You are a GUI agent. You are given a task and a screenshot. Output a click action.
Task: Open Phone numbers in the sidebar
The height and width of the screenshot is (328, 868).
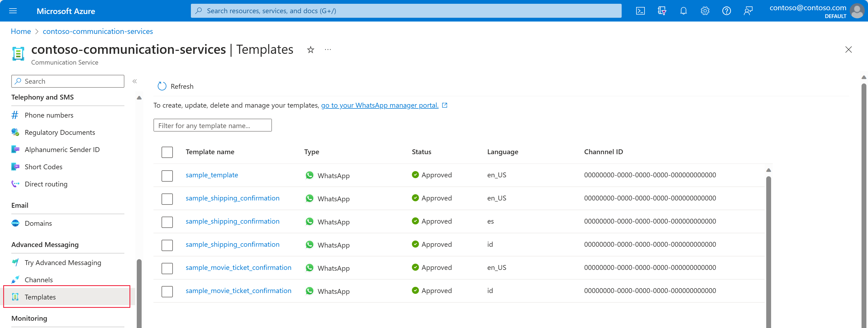(49, 115)
